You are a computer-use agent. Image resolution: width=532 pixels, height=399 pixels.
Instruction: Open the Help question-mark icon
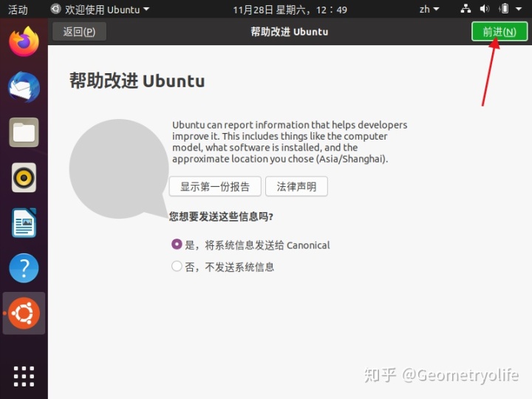tap(24, 268)
